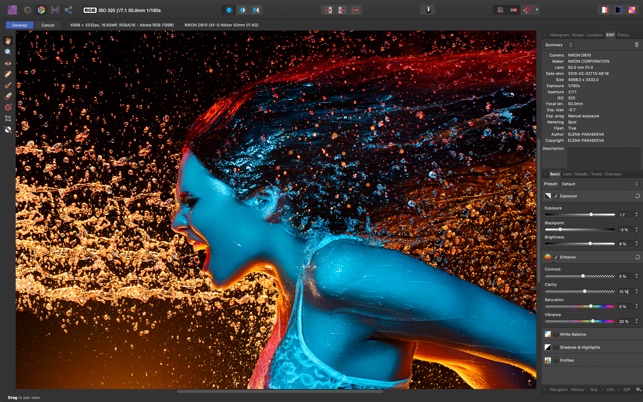
Task: Adjust the Saturation slider
Action: point(579,306)
